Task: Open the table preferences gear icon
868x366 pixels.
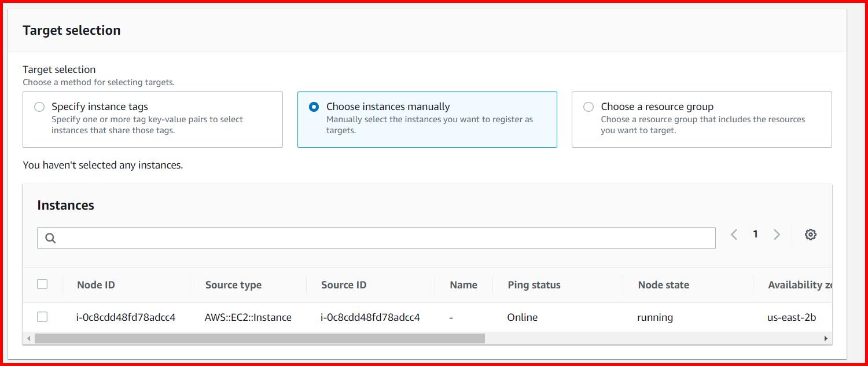Action: pyautogui.click(x=810, y=234)
